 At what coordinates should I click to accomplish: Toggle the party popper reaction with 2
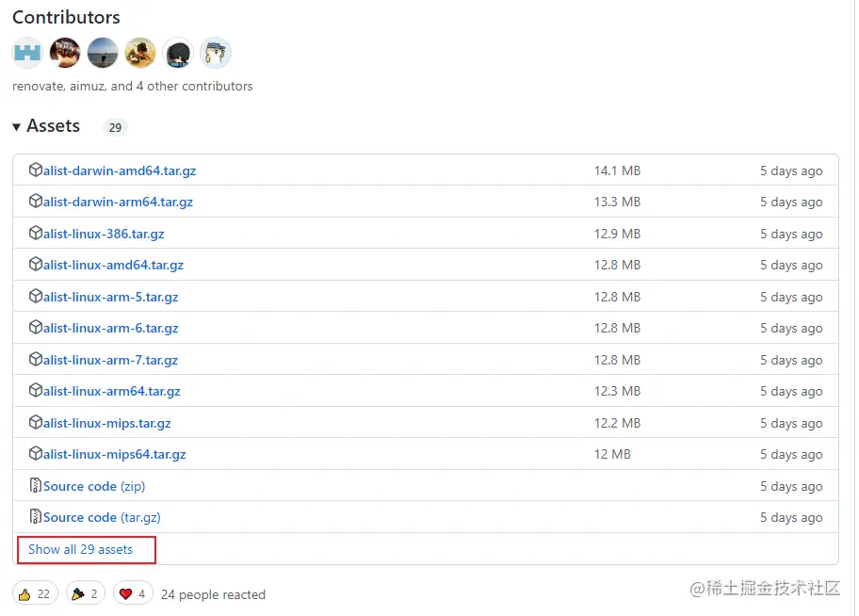pos(86,594)
